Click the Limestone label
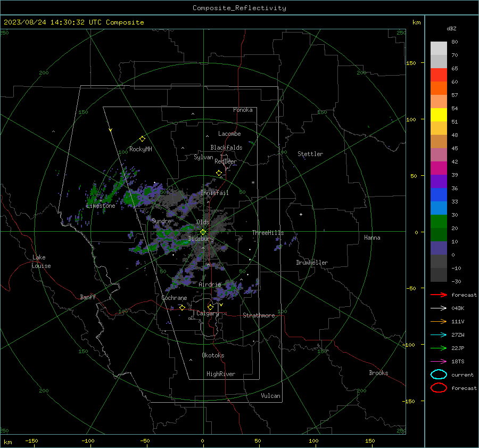Viewport: 479px width, 448px height. point(101,206)
